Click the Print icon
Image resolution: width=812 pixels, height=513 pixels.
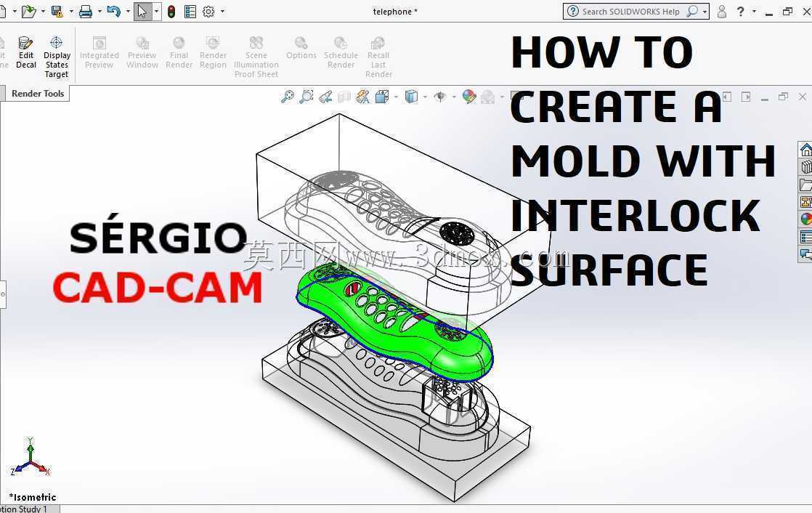[x=86, y=12]
